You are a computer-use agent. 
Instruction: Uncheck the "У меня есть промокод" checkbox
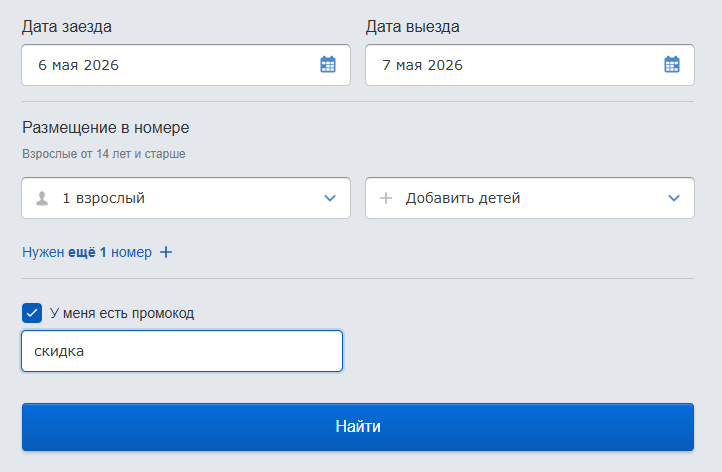pyautogui.click(x=32, y=313)
